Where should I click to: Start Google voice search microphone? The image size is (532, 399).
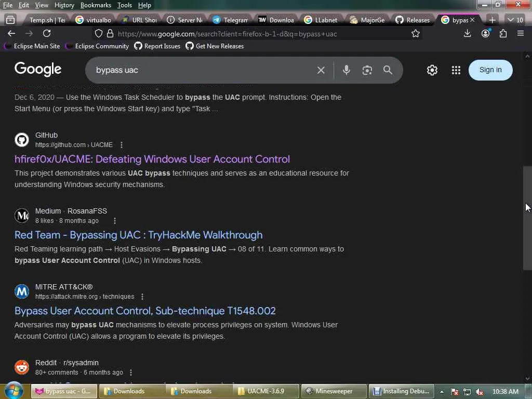[x=346, y=70]
